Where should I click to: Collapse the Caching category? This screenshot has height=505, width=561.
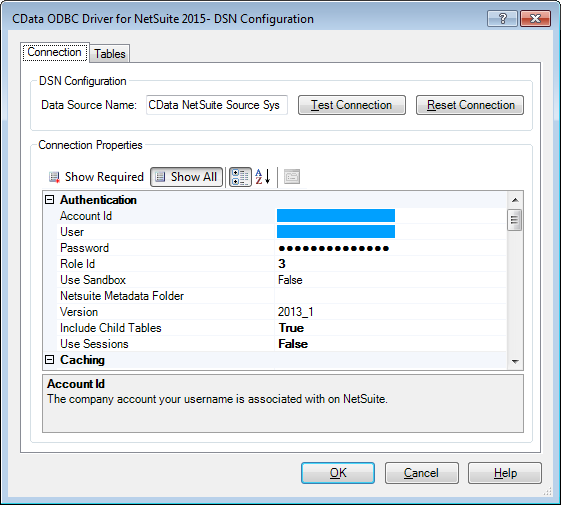(x=50, y=360)
